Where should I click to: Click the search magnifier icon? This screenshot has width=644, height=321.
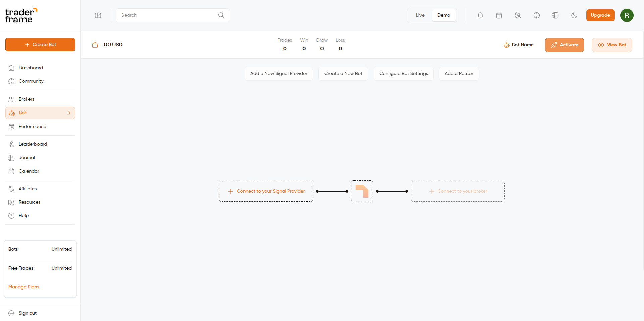(x=221, y=15)
